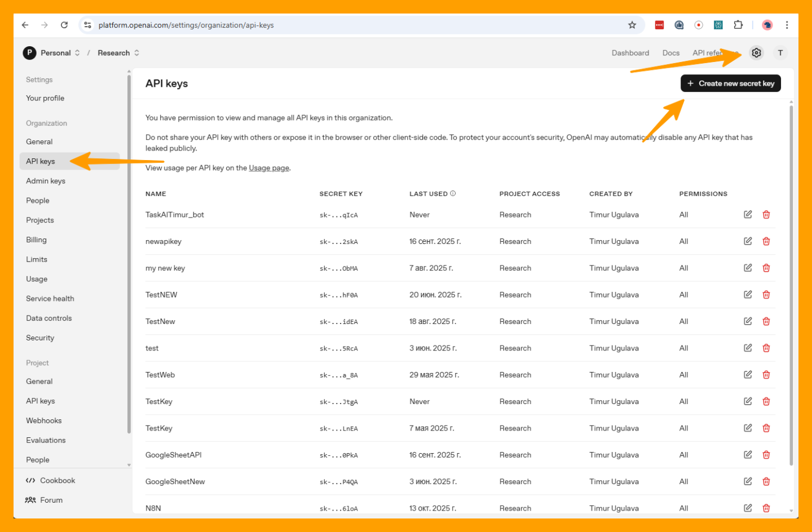Viewport: 812px width, 532px height.
Task: Click edit icon for TestWeb key
Action: point(748,375)
